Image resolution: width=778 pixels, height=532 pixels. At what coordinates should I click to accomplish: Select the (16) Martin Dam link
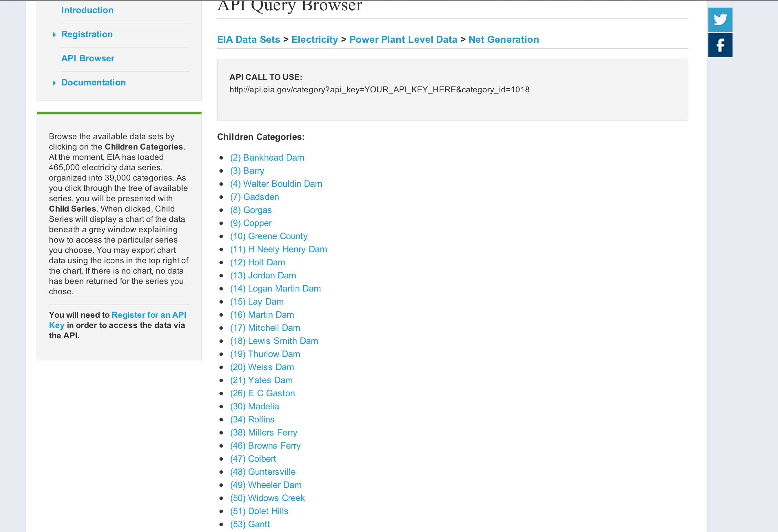point(262,315)
